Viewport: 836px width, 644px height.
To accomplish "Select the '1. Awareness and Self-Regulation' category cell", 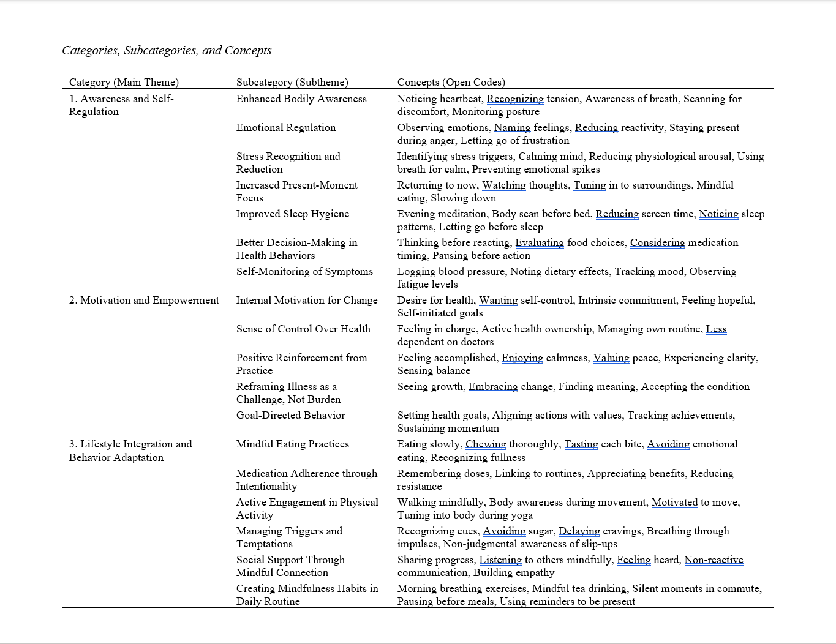I will point(121,105).
